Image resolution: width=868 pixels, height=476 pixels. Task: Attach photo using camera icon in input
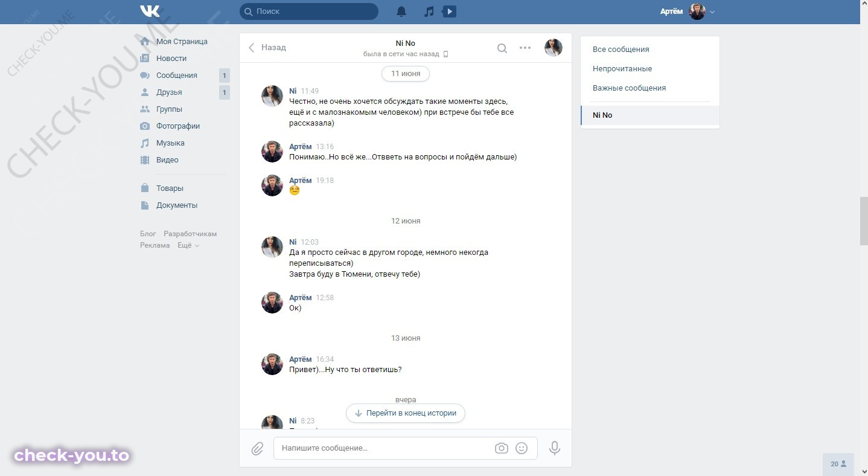coord(501,448)
